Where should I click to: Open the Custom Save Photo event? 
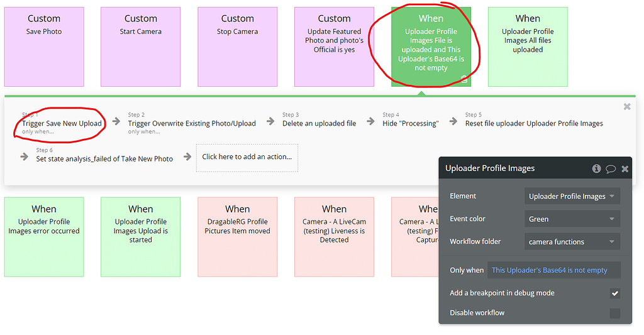coord(44,47)
